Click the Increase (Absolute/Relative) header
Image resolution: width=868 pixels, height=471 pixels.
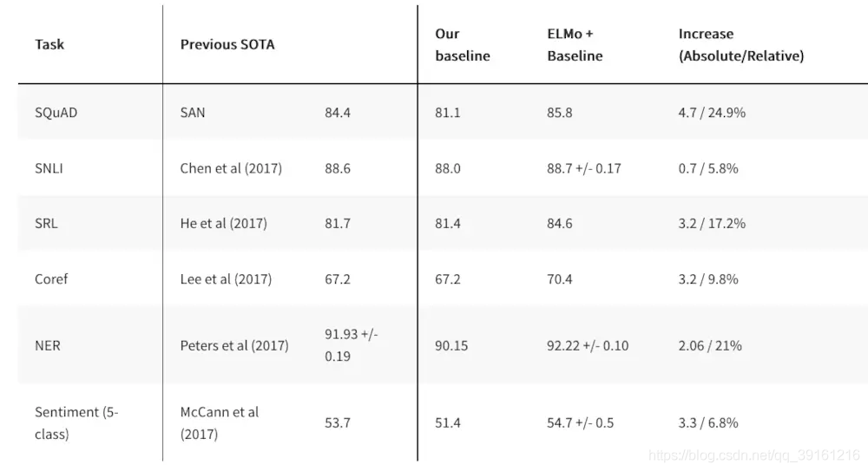[740, 45]
